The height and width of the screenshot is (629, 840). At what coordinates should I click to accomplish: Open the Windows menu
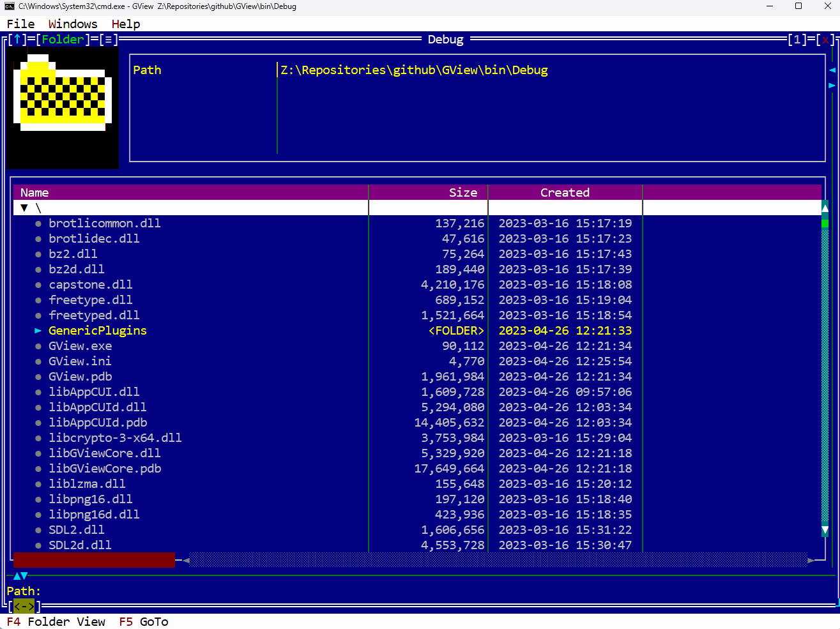72,24
